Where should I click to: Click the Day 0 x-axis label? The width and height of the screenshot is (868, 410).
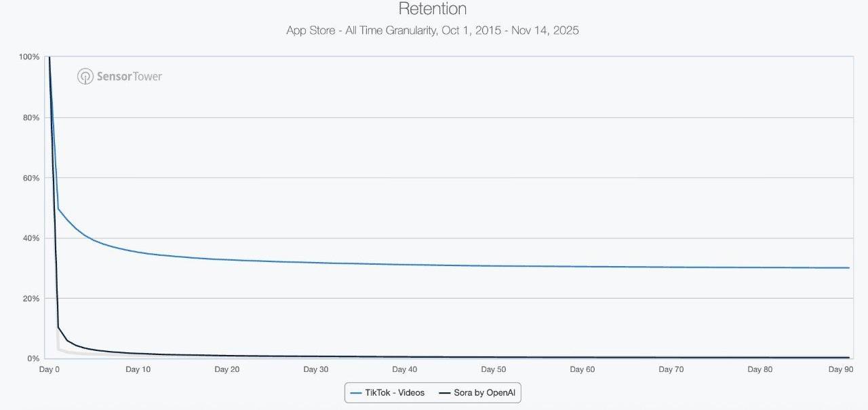[x=50, y=370]
